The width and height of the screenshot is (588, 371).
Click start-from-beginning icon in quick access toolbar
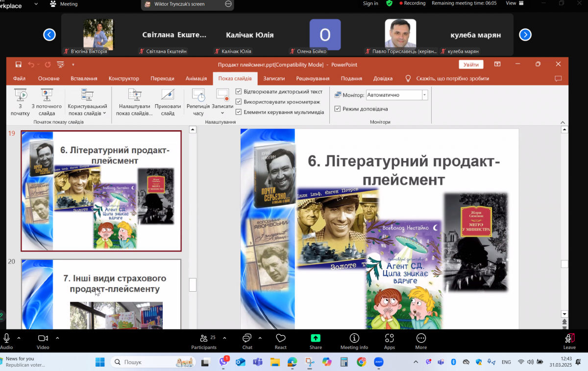(x=60, y=64)
